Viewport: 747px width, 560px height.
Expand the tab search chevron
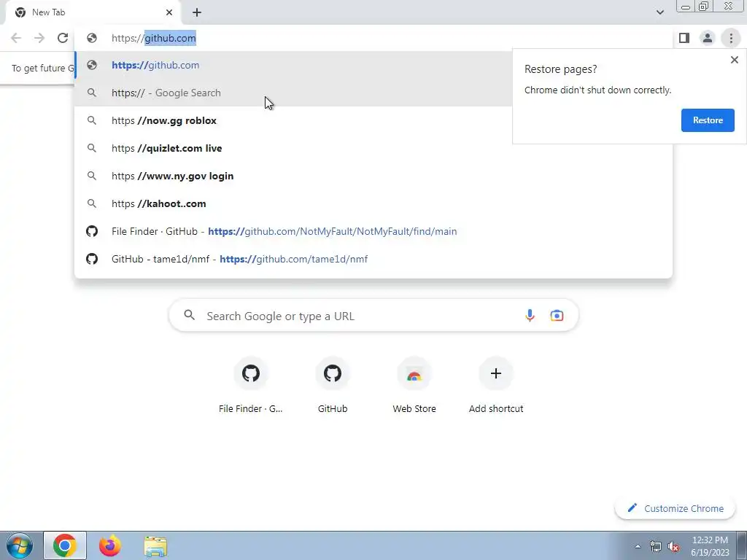[x=659, y=12]
